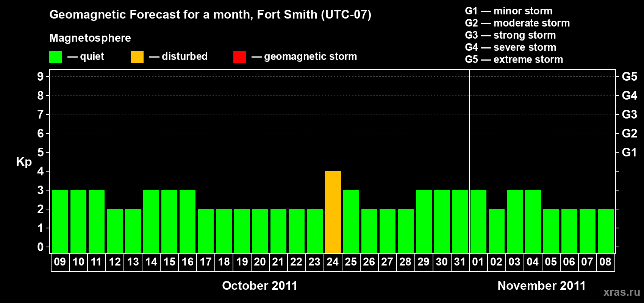Image resolution: width=644 pixels, height=303 pixels.
Task: Click the date label 21
Action: 278,262
